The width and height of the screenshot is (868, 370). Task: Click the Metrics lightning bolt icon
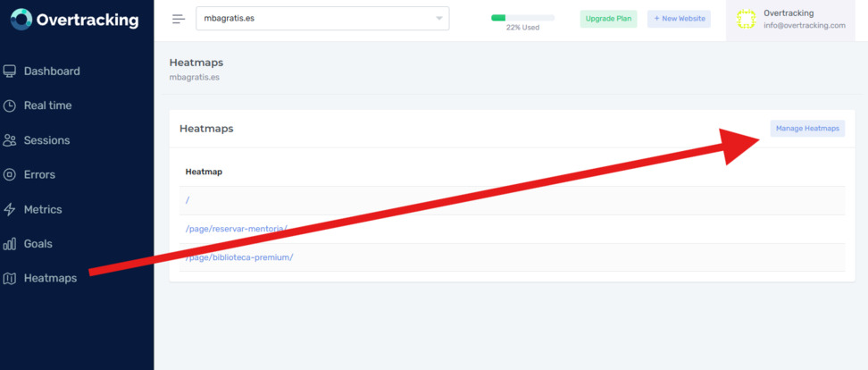click(10, 209)
